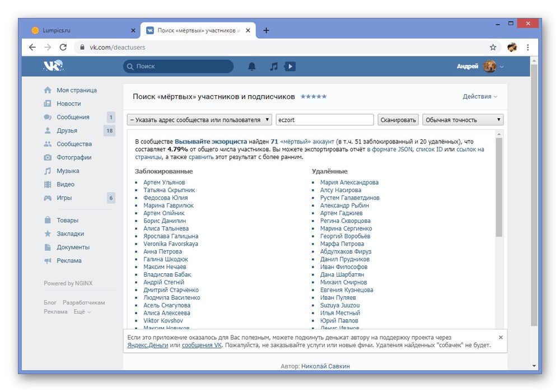The height and width of the screenshot is (392, 560).
Task: Open a new browser tab
Action: [x=266, y=30]
